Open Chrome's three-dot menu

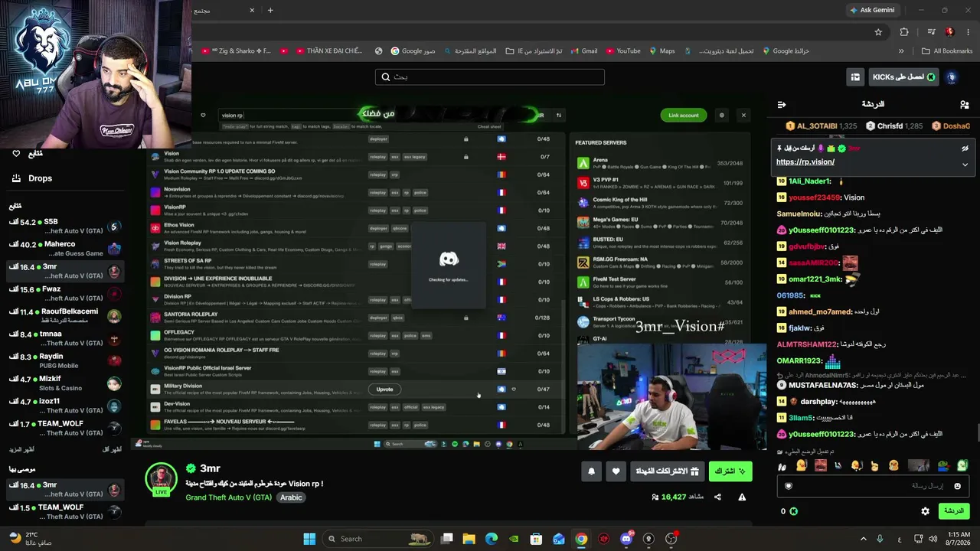[x=967, y=32]
